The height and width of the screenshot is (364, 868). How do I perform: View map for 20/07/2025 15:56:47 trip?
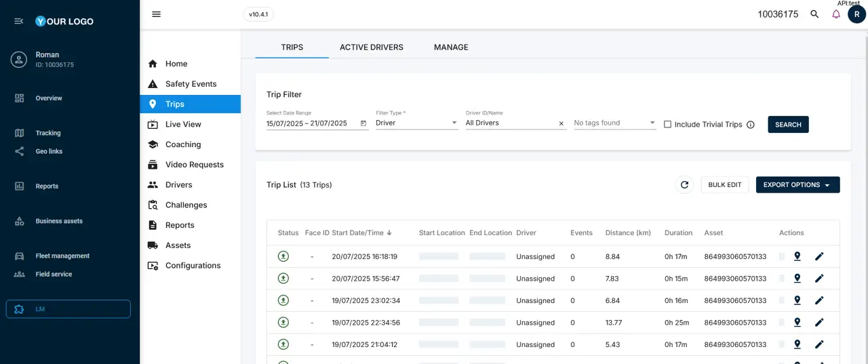797,279
